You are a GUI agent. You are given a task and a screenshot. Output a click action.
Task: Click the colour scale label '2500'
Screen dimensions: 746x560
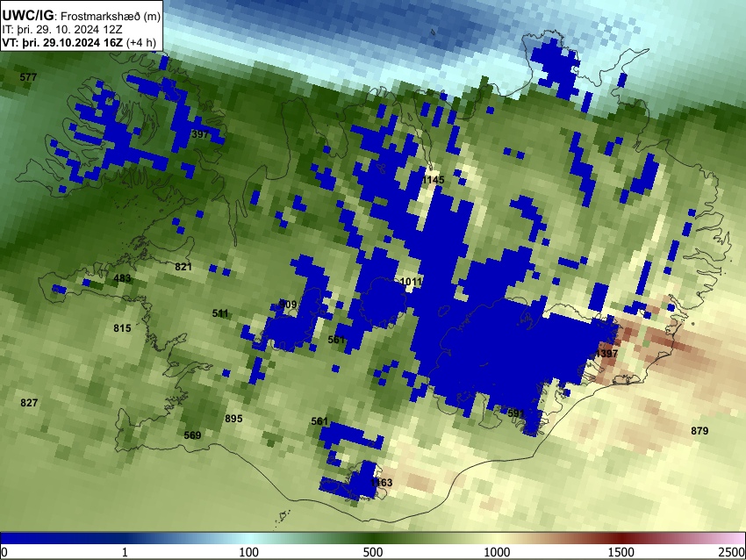click(732, 552)
